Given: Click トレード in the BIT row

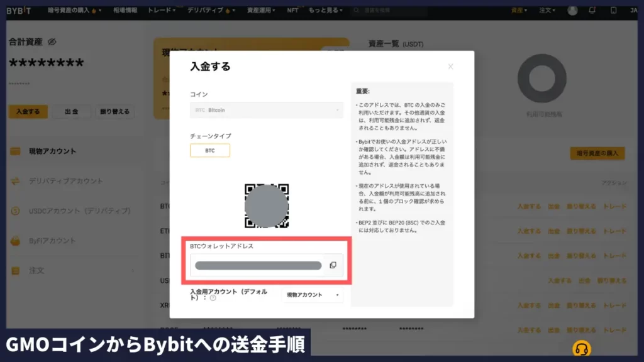Looking at the screenshot, I should tap(614, 256).
